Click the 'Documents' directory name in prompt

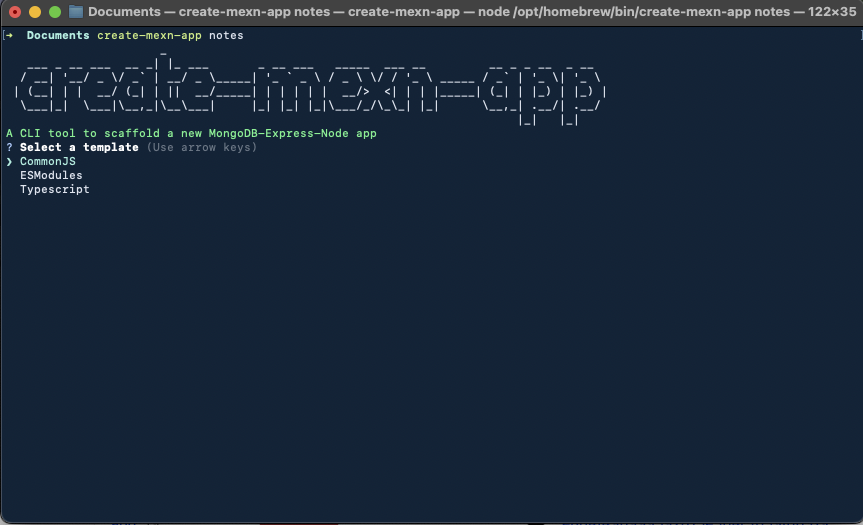pyautogui.click(x=58, y=35)
